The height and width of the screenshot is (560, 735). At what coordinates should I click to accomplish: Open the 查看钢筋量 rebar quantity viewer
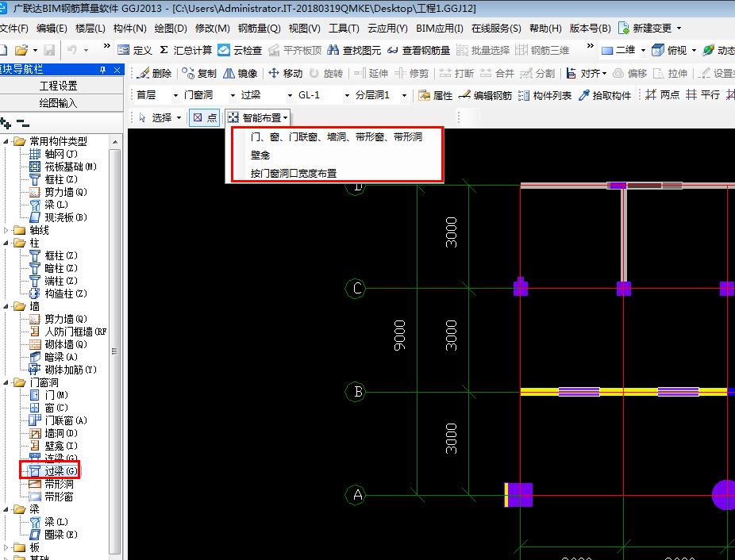[418, 50]
